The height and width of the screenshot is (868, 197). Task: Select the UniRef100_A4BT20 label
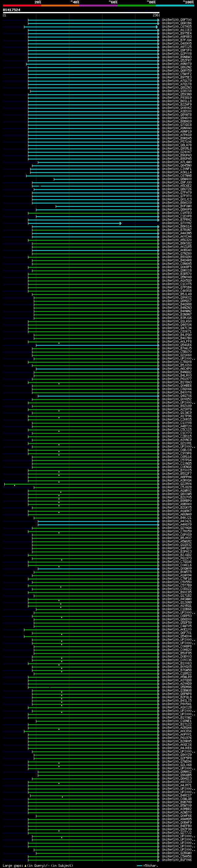click(176, 426)
